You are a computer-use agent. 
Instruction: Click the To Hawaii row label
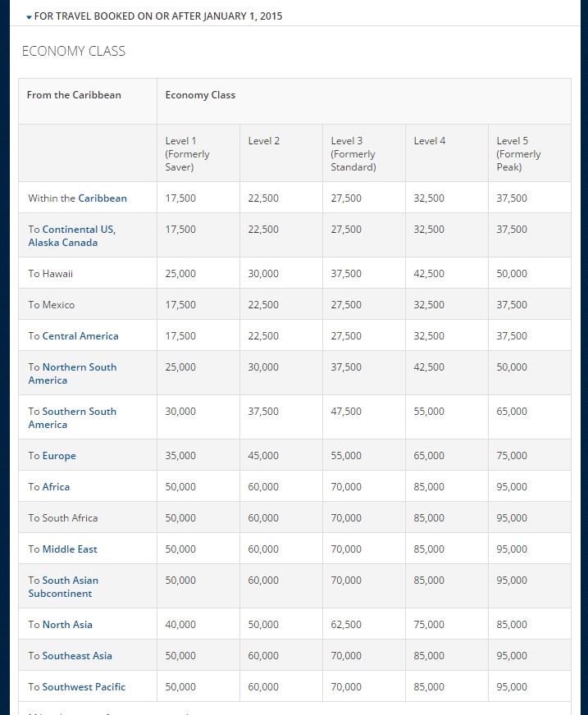(x=51, y=274)
